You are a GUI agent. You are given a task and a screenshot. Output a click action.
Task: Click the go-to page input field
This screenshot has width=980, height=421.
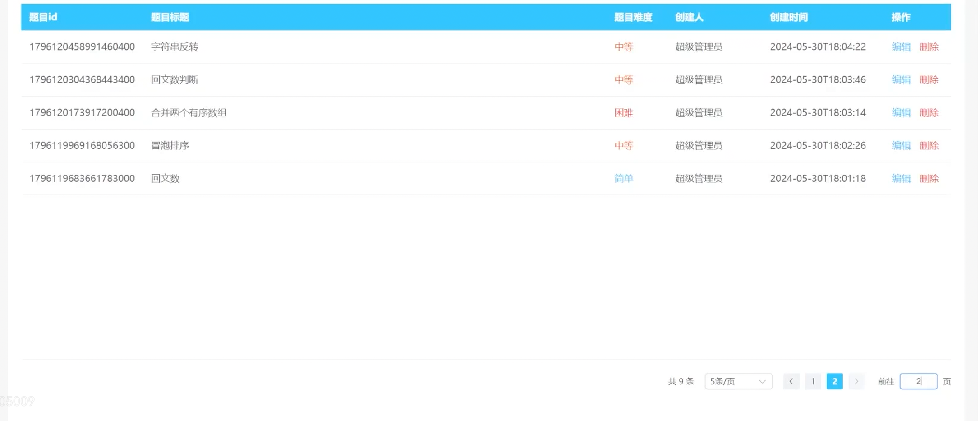918,381
